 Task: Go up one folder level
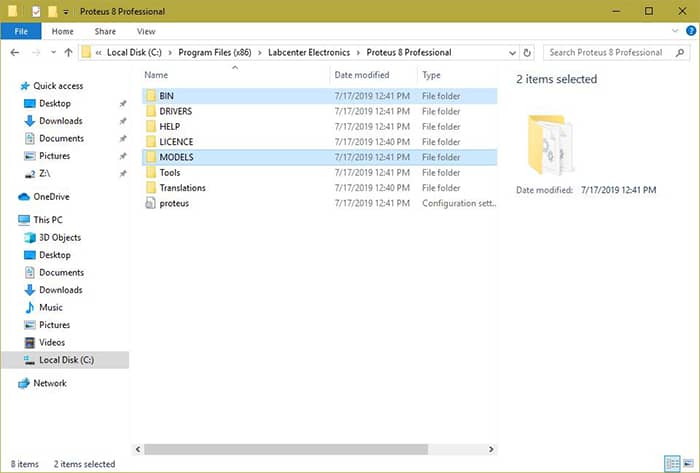68,53
